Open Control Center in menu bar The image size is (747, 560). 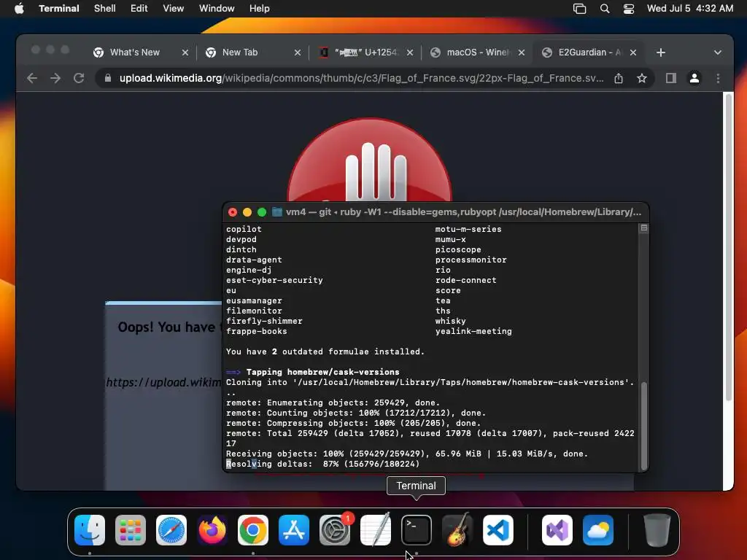pyautogui.click(x=629, y=9)
